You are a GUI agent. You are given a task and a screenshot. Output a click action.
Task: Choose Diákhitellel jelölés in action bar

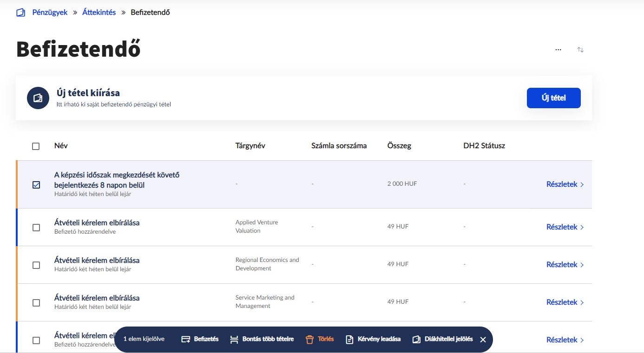443,340
